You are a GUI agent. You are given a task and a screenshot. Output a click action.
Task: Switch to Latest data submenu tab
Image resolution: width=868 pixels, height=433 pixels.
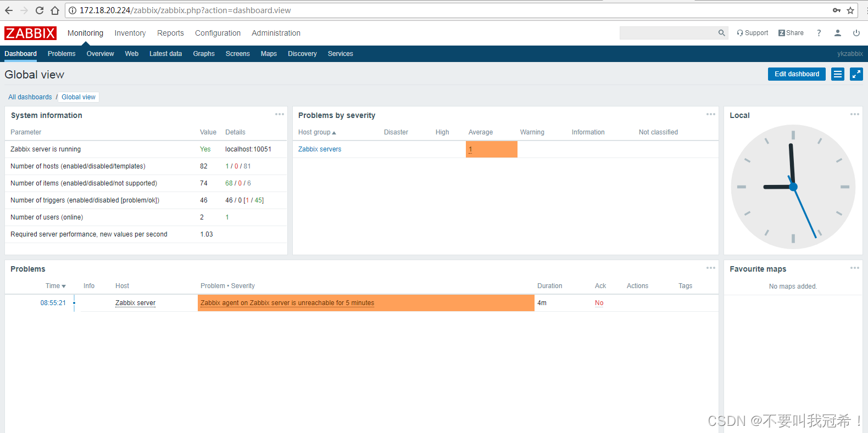[165, 54]
